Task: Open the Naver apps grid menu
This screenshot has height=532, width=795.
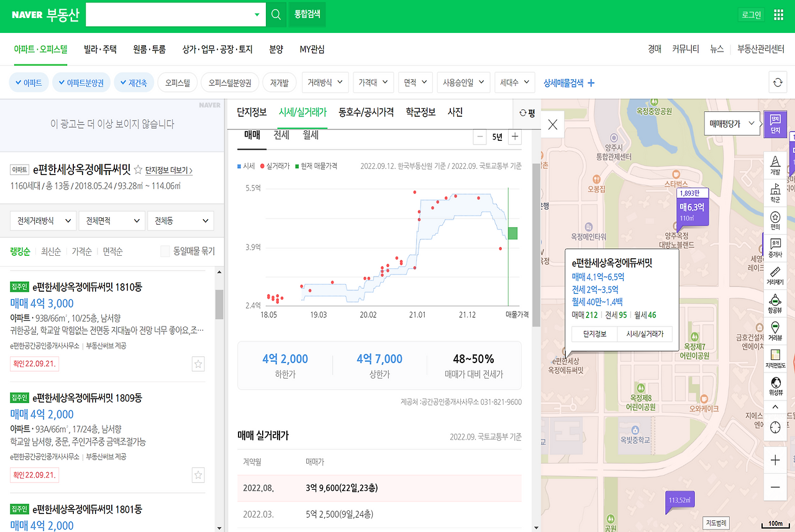Action: [x=778, y=15]
